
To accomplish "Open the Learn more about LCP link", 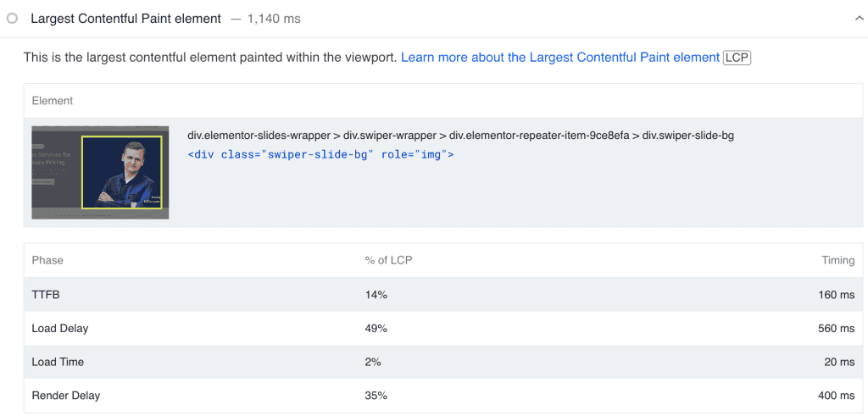I will click(559, 58).
